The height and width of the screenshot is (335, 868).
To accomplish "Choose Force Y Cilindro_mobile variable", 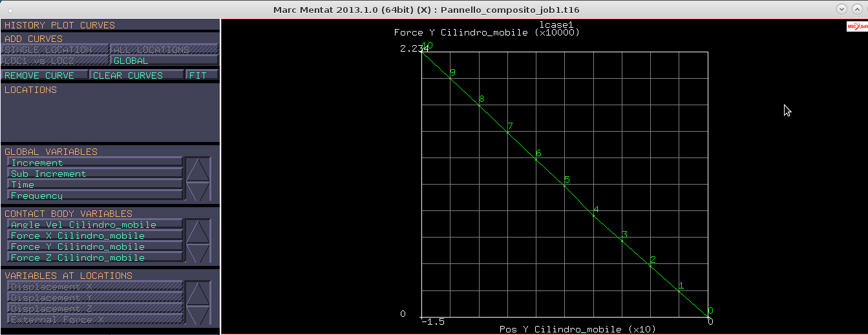I will (95, 247).
